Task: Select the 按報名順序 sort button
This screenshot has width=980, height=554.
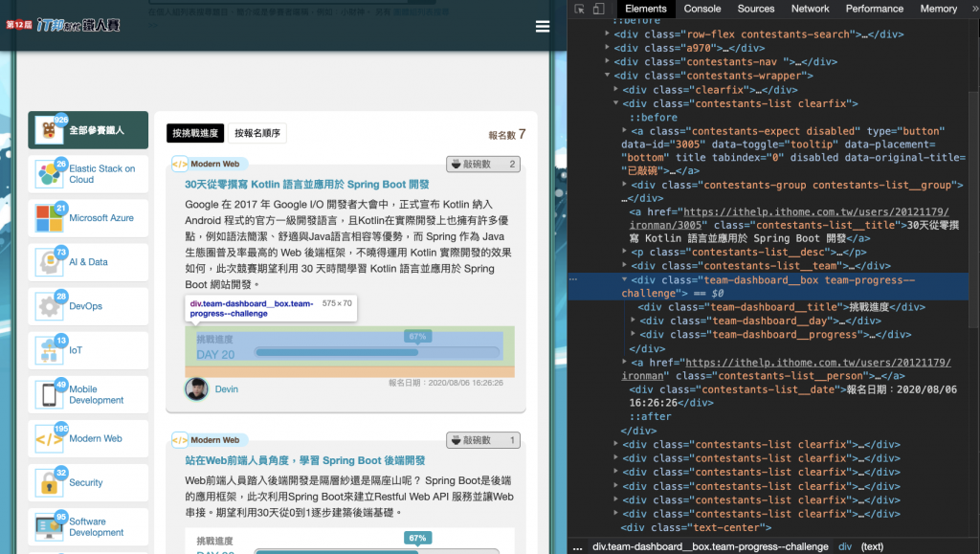Action: (256, 133)
